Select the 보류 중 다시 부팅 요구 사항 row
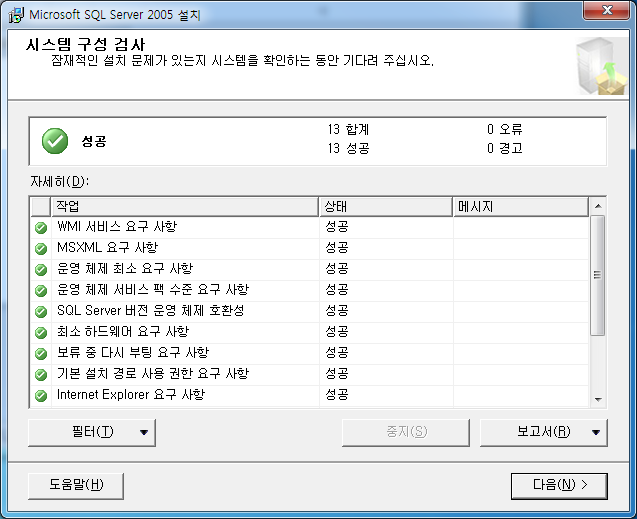The height and width of the screenshot is (519, 637). [x=310, y=354]
